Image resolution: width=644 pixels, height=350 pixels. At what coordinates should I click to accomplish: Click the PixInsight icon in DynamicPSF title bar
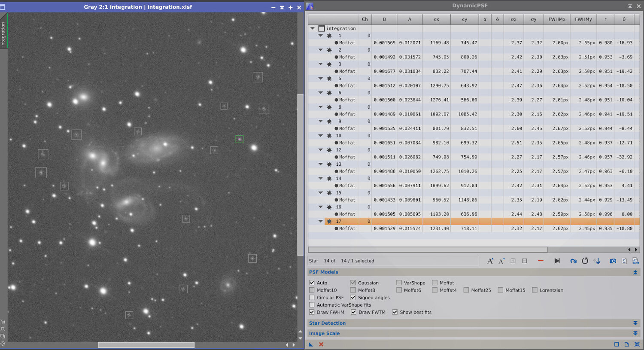pos(310,6)
